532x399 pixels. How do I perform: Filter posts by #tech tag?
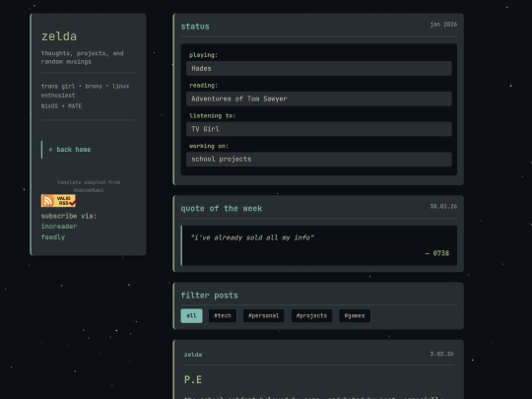click(223, 316)
